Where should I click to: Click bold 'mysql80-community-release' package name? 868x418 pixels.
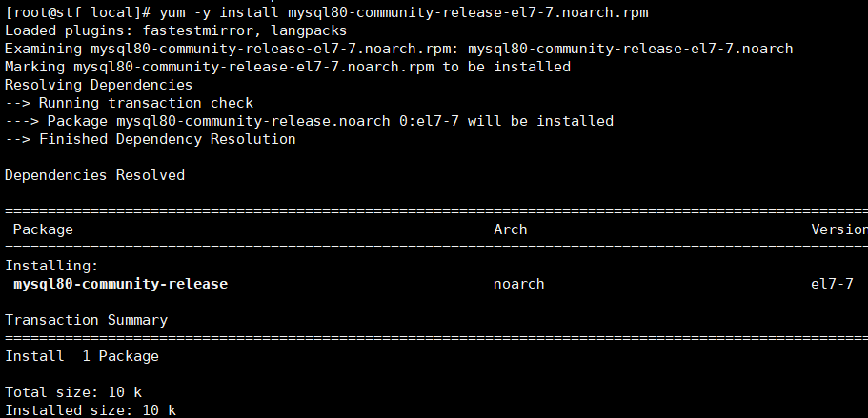click(x=121, y=284)
